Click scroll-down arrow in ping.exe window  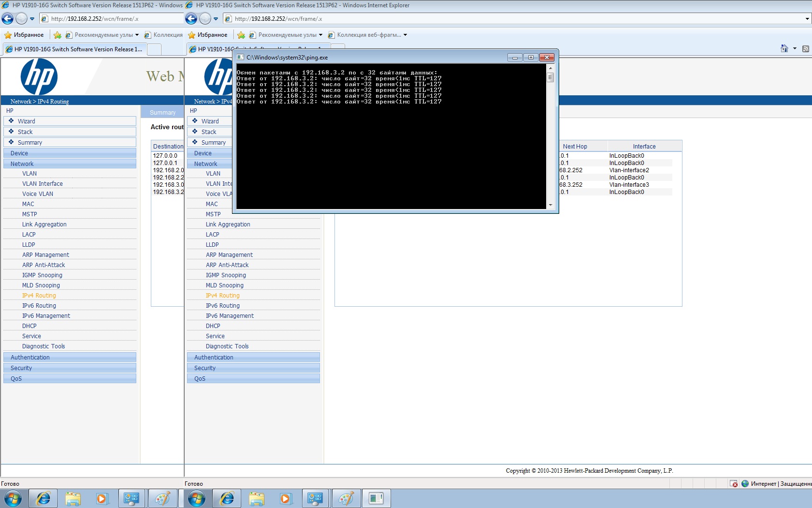(x=550, y=205)
